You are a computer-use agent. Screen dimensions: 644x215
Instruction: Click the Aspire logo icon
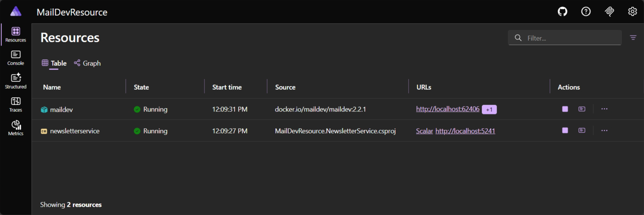coord(16,11)
